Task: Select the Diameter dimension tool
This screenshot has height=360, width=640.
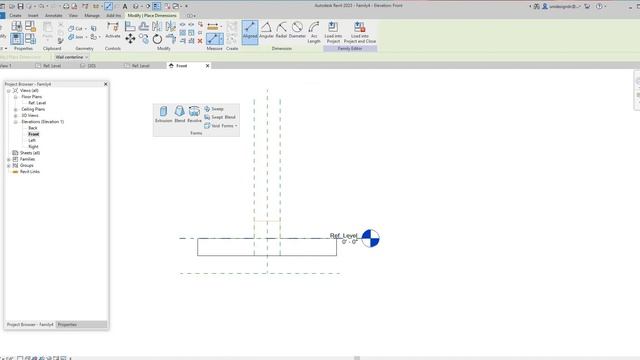Action: 297,30
